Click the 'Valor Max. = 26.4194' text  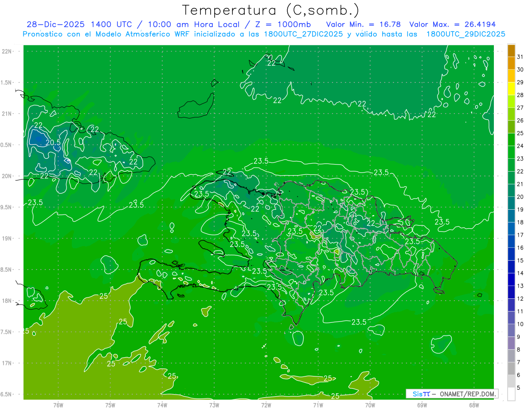453,24
